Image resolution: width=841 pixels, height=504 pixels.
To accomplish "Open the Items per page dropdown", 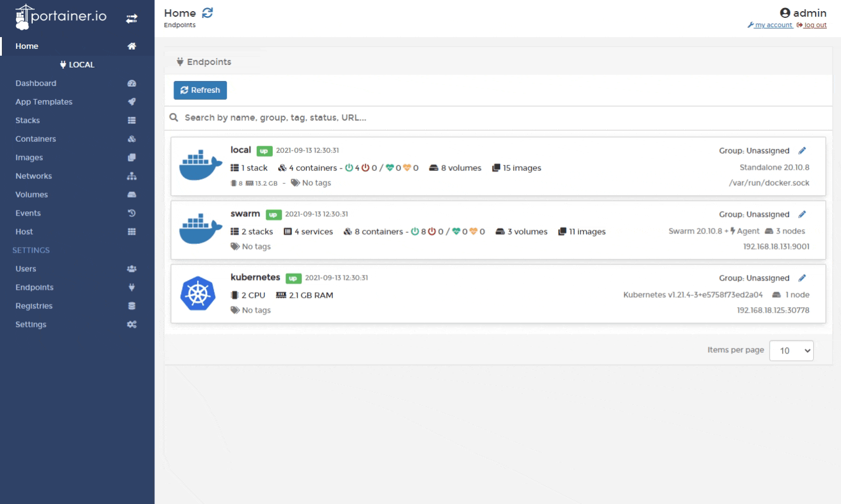I will click(791, 350).
